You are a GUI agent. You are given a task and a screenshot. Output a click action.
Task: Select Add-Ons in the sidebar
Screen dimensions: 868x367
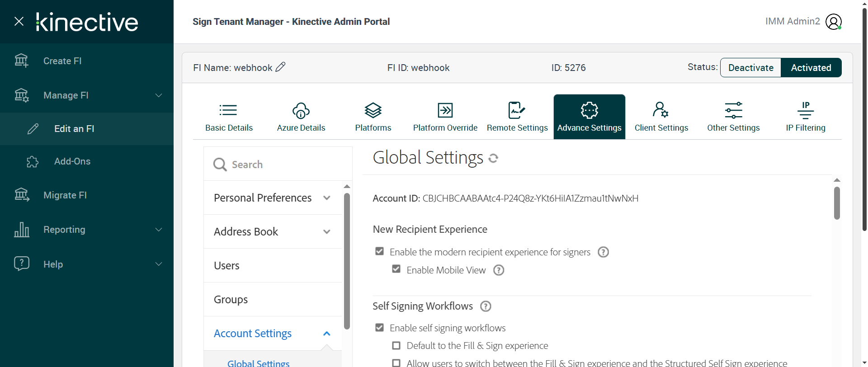pos(72,161)
